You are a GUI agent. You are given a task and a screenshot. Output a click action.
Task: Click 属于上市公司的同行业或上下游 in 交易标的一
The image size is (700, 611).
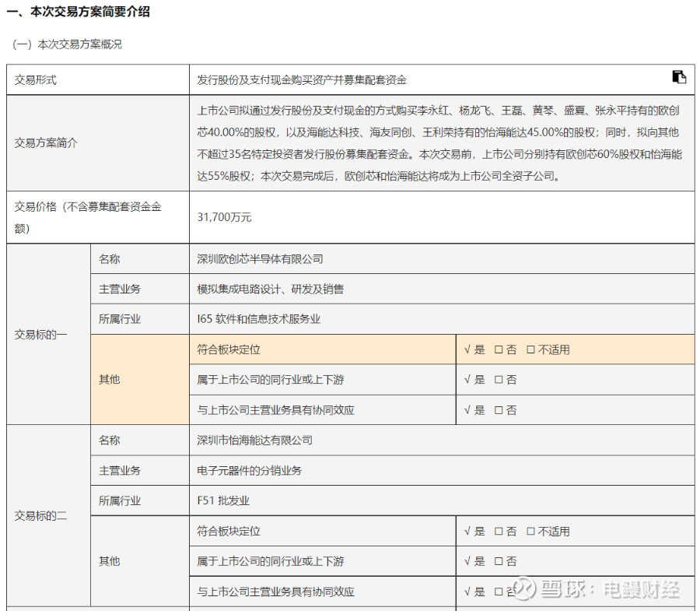point(323,380)
